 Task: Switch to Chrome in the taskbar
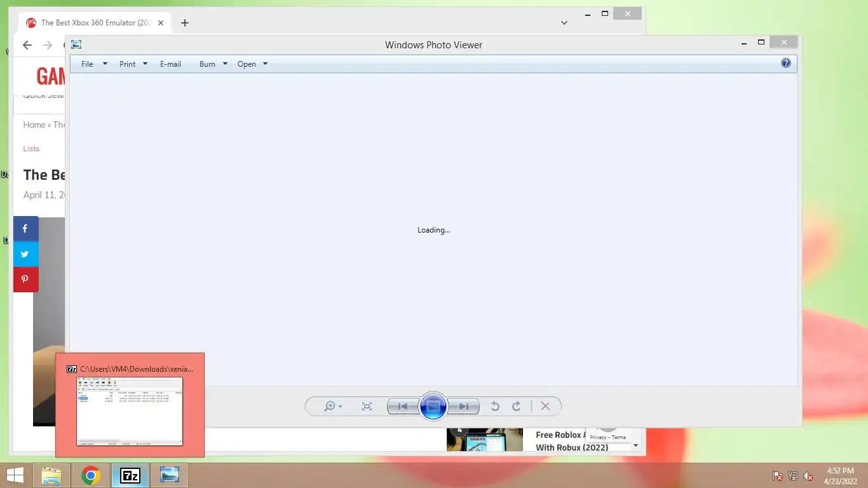point(90,475)
